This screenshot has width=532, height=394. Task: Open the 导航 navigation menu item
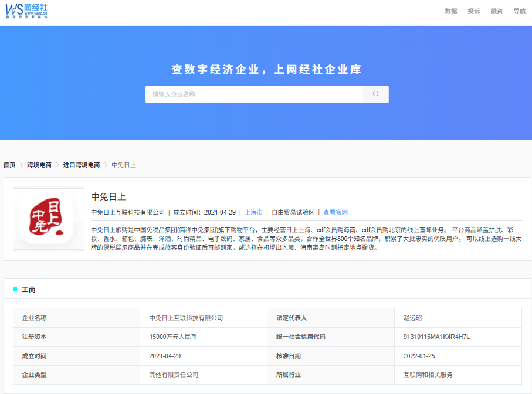click(520, 11)
